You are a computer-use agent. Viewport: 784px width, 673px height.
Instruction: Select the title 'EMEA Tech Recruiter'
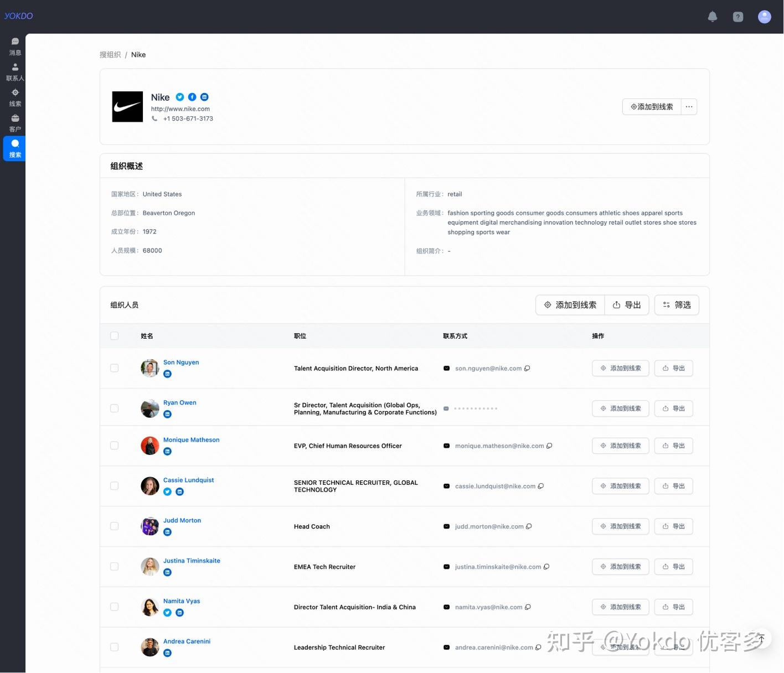325,567
